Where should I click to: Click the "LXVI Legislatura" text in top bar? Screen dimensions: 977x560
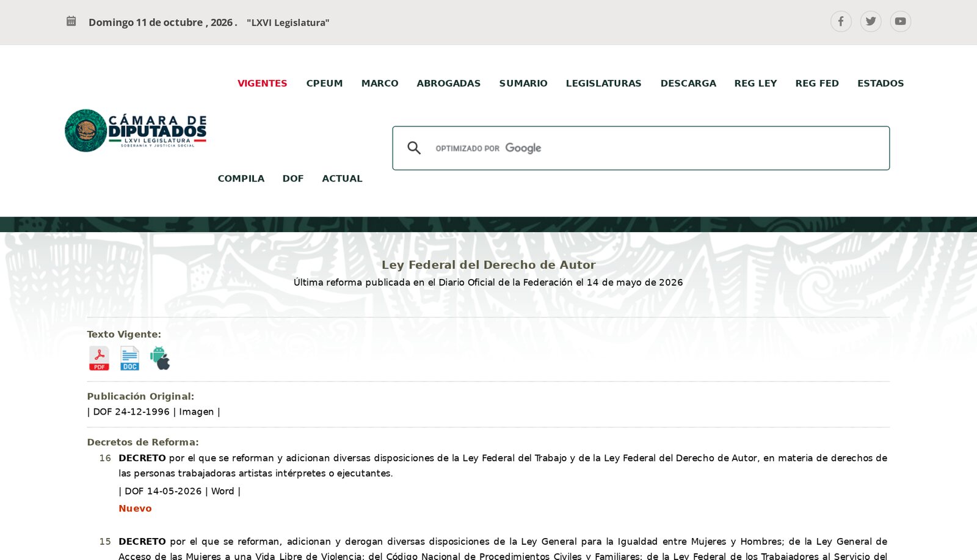point(288,23)
